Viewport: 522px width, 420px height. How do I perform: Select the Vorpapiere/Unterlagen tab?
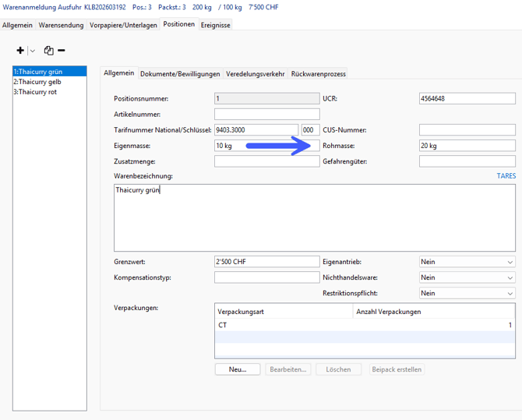point(123,25)
